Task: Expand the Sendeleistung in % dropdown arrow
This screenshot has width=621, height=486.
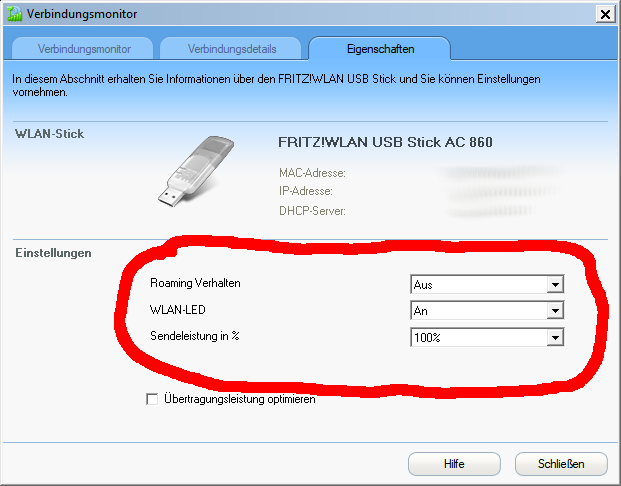Action: [555, 337]
